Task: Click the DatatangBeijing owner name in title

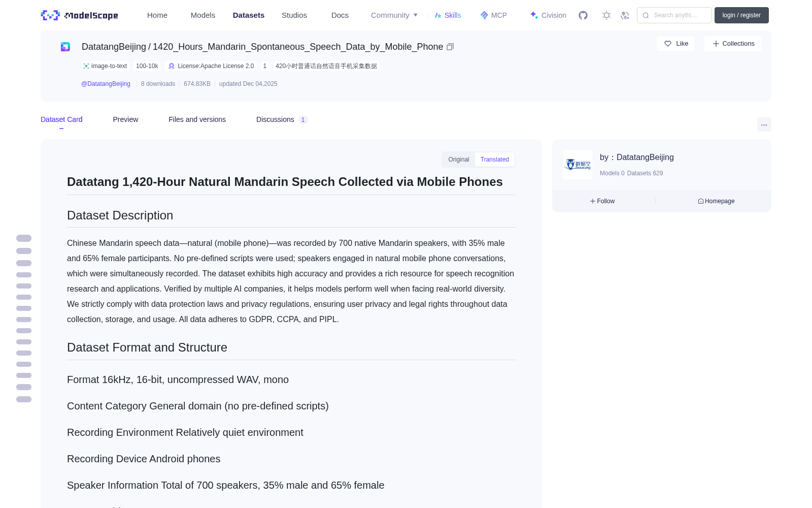Action: click(114, 47)
